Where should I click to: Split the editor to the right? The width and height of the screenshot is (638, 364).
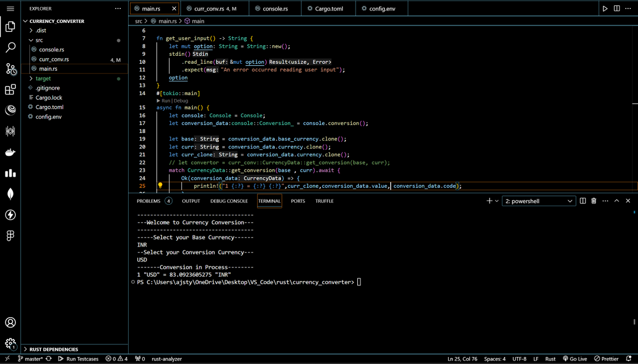click(617, 9)
